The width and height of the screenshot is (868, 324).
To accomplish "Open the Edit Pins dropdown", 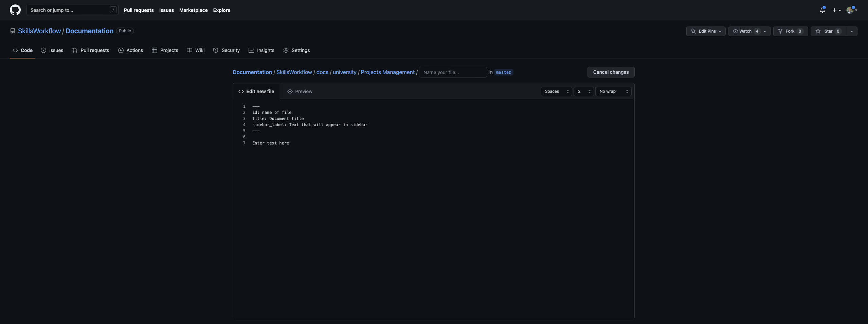I will (x=706, y=31).
